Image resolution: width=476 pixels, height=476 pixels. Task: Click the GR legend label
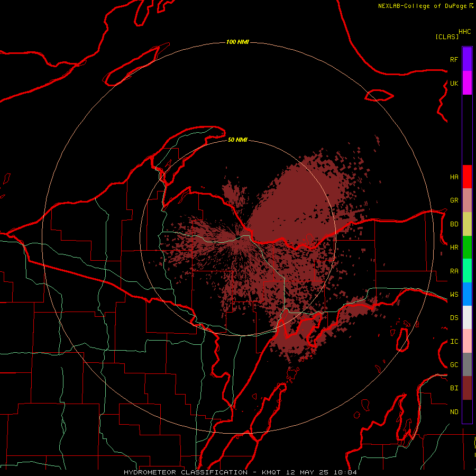click(454, 200)
